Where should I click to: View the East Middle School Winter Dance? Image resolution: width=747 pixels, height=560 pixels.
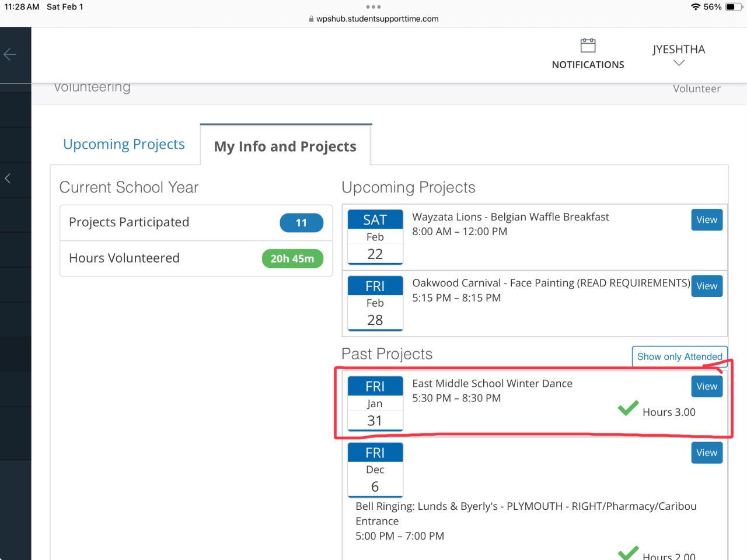[706, 387]
